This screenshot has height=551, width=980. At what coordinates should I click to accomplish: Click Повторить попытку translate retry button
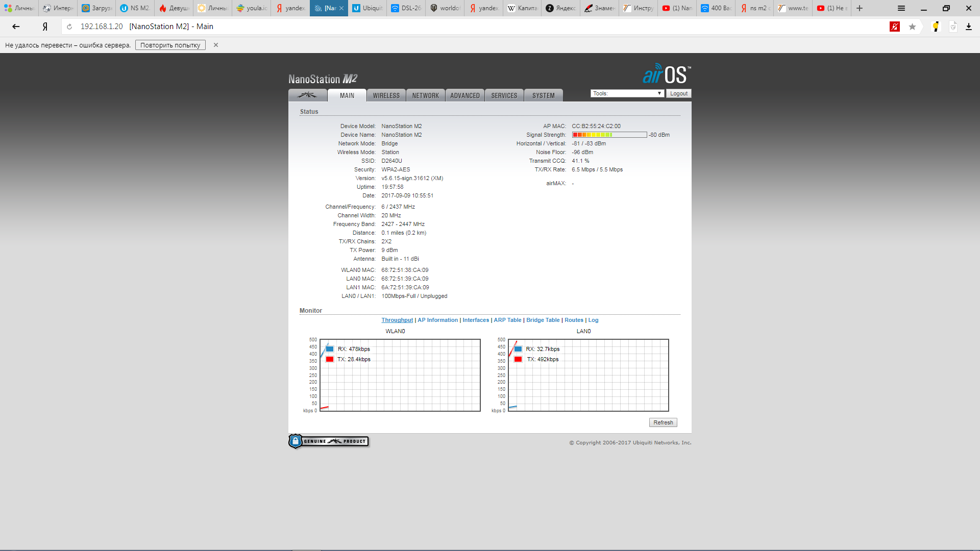(170, 45)
